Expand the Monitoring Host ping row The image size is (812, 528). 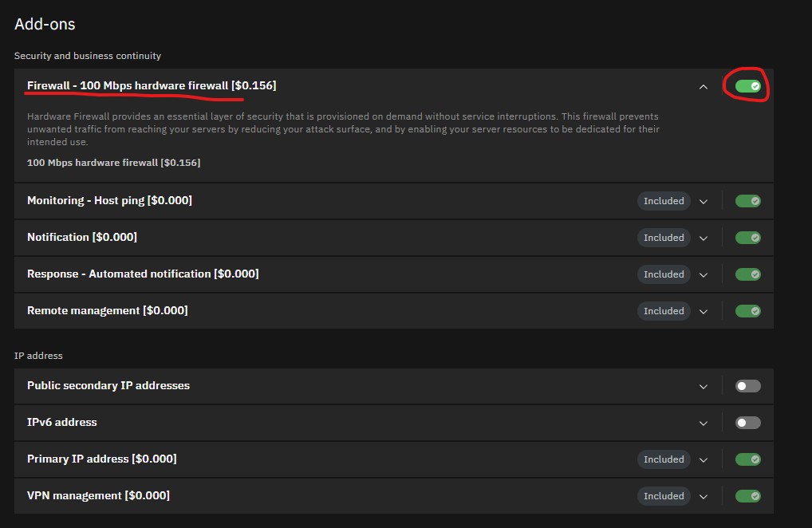point(703,202)
